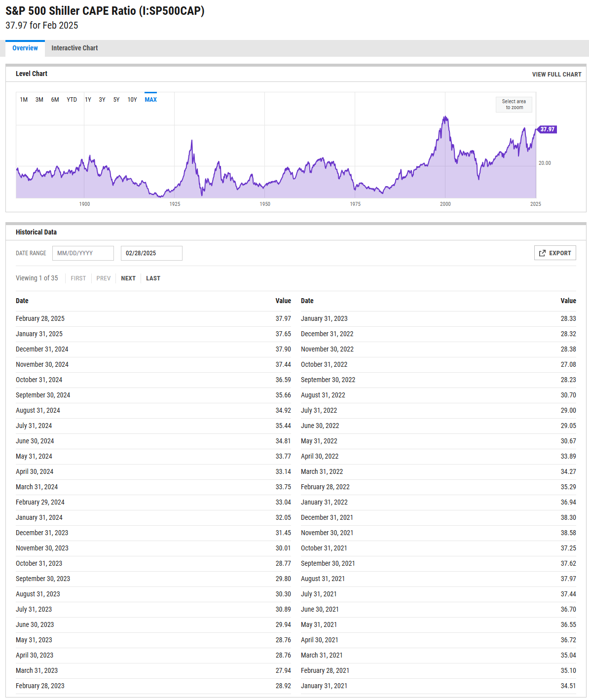Viewport: 589px width, 700px height.
Task: Click value 30.01 for November 2023
Action: point(283,548)
